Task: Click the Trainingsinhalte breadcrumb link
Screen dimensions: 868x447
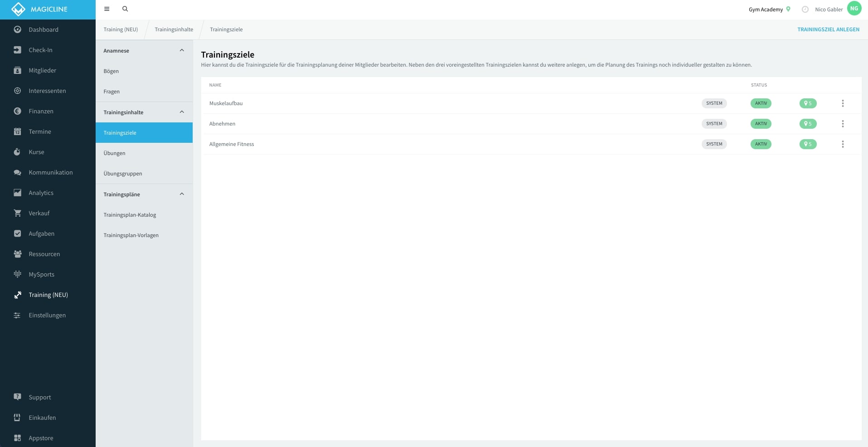Action: tap(174, 29)
